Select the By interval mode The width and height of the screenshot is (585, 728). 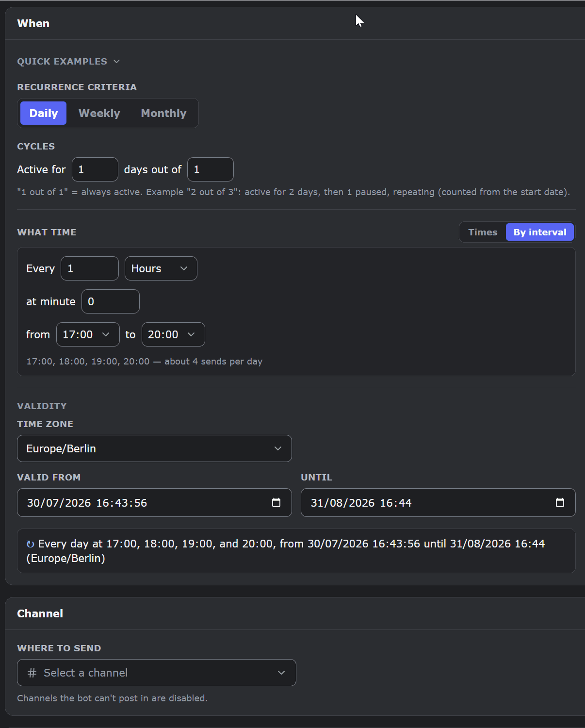pos(540,232)
